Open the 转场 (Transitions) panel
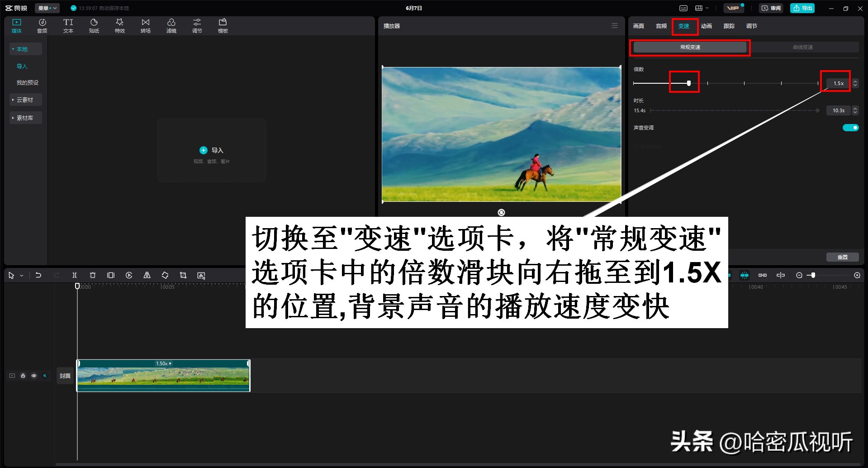 click(145, 25)
